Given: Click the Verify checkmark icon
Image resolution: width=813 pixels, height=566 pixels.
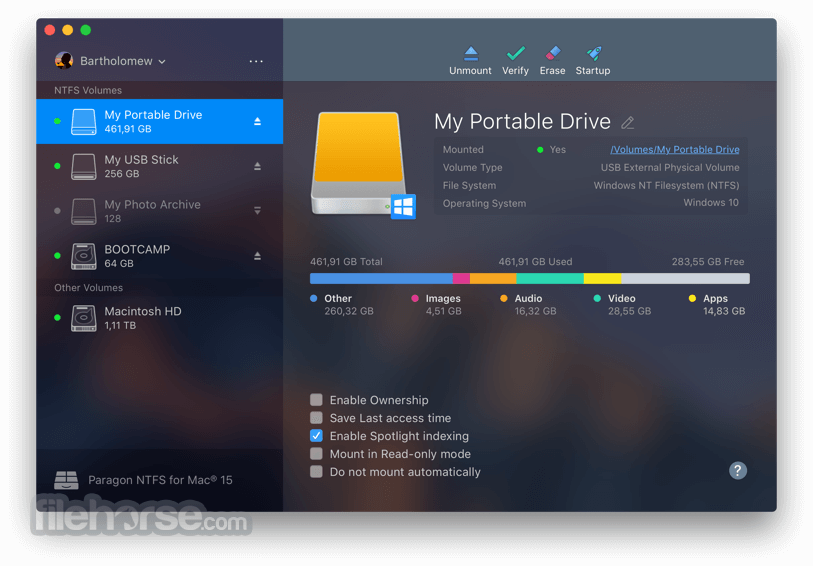Looking at the screenshot, I should [515, 53].
